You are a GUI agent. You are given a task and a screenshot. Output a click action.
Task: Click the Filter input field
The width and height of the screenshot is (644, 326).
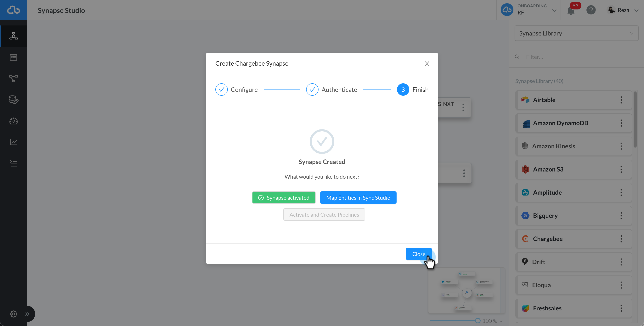pyautogui.click(x=580, y=57)
